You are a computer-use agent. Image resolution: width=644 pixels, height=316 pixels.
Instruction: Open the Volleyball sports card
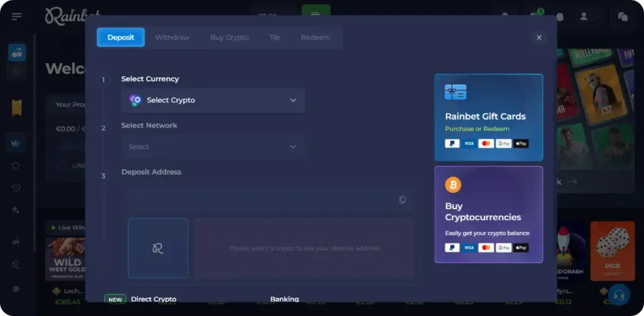tap(592, 56)
